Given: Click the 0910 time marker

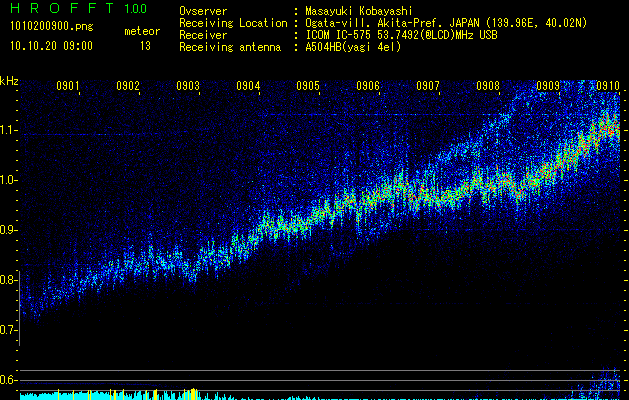Looking at the screenshot, I should [x=608, y=85].
